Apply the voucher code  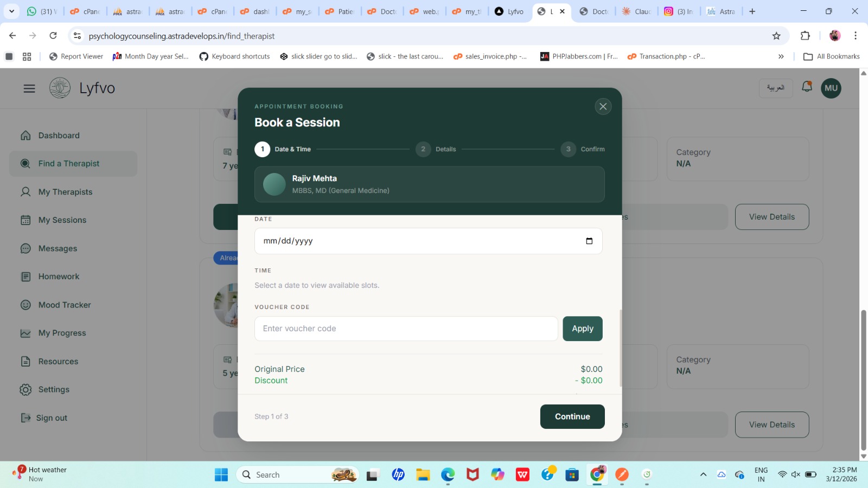582,329
